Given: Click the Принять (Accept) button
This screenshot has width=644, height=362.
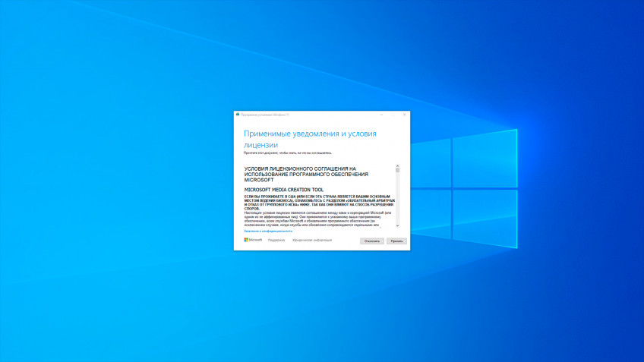Looking at the screenshot, I should [x=396, y=241].
